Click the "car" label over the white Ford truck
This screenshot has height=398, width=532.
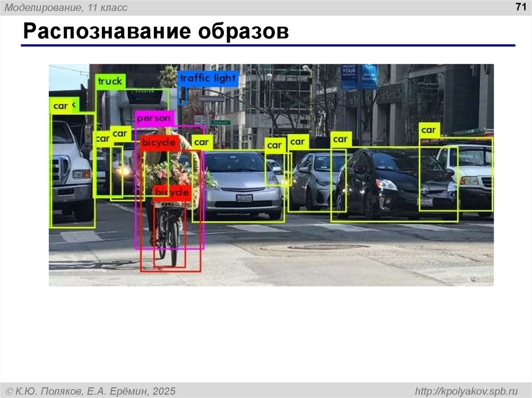point(61,106)
